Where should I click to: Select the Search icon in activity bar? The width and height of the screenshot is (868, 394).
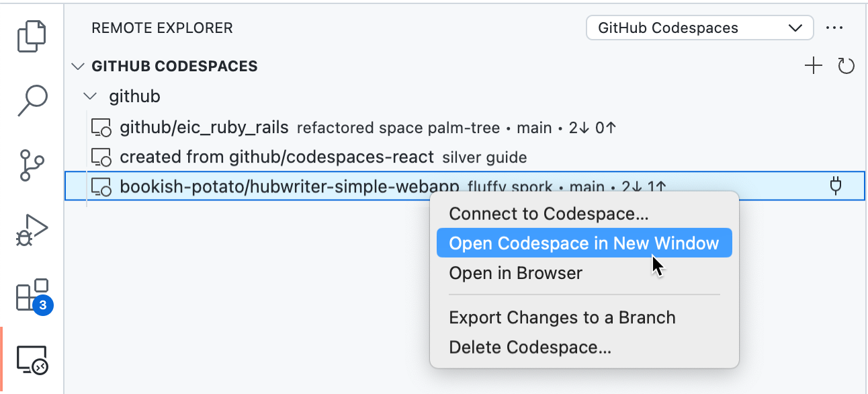click(30, 100)
